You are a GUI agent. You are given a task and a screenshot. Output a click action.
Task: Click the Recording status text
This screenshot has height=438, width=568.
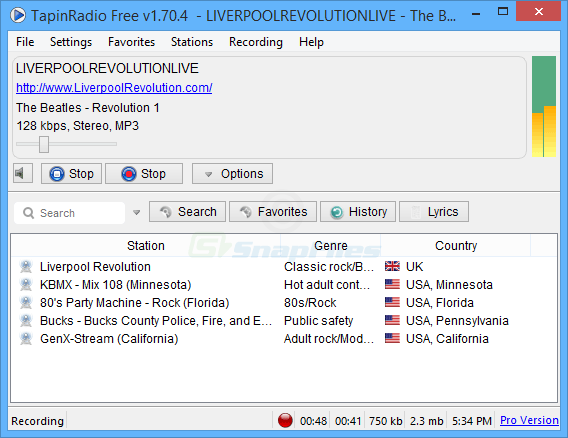(37, 421)
